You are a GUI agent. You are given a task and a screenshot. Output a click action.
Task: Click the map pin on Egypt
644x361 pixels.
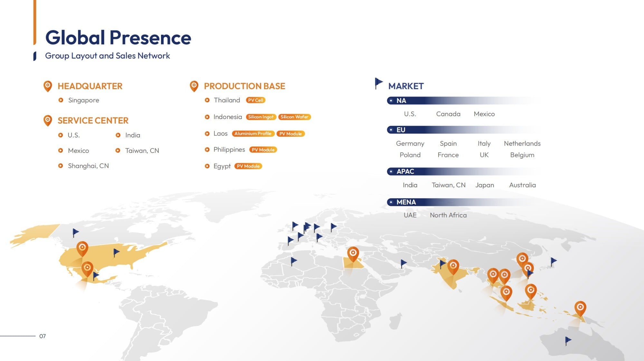click(353, 254)
